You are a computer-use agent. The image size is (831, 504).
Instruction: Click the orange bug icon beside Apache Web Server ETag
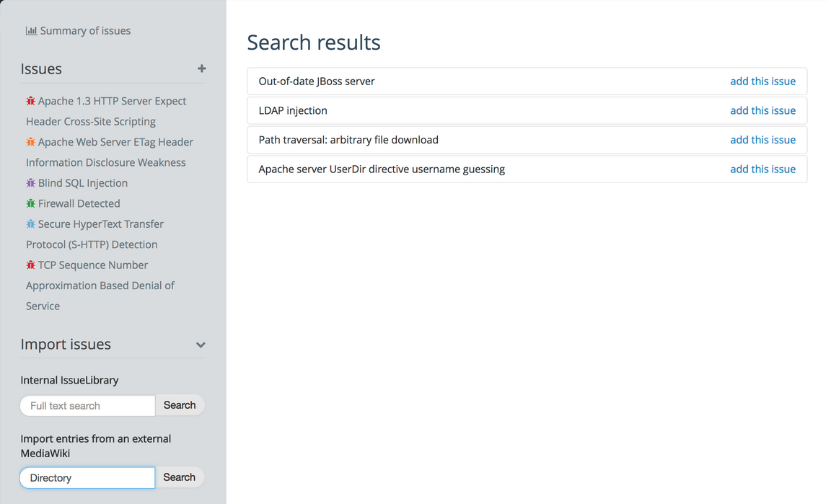[x=31, y=142]
